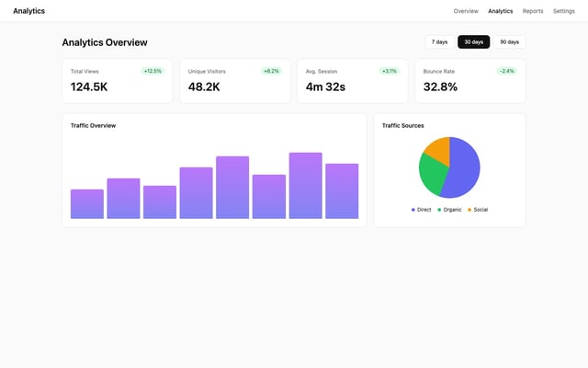Select the 30 days range button

click(x=474, y=41)
